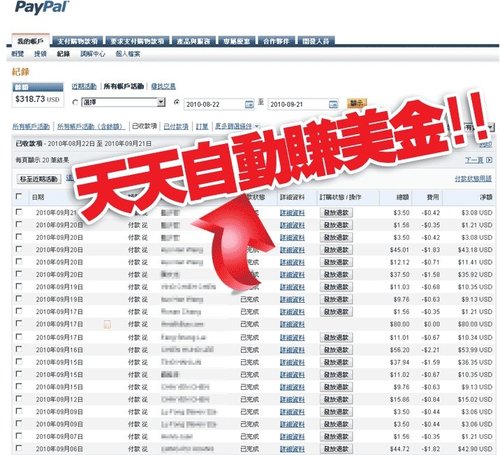Open calendar picker for start date 2010-08-22
The image size is (500, 455).
click(x=249, y=104)
